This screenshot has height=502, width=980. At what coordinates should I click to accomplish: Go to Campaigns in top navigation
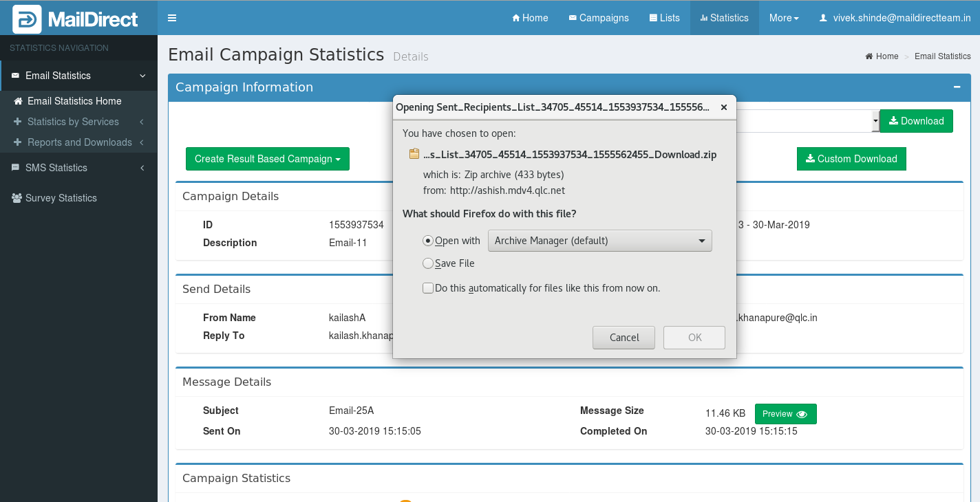coord(599,18)
